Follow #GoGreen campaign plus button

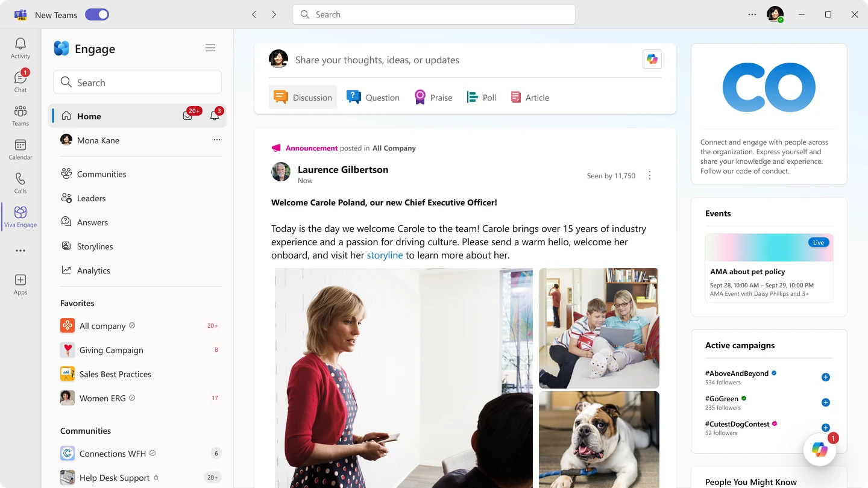[826, 402]
